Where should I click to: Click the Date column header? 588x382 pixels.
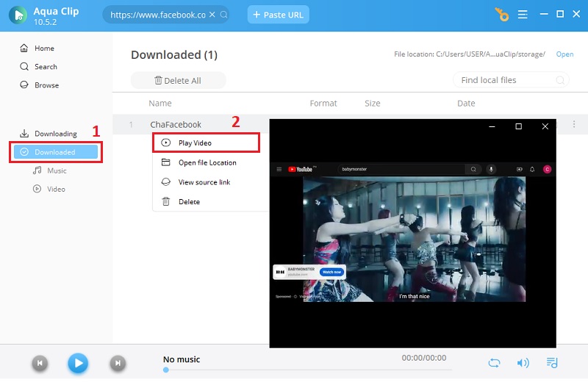click(x=466, y=103)
